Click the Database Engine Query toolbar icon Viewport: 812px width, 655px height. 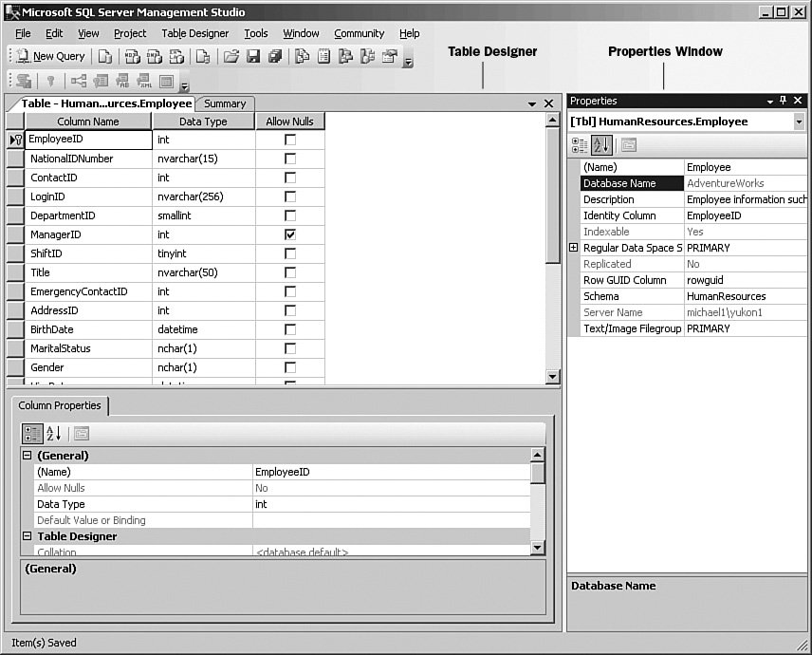tap(105, 56)
